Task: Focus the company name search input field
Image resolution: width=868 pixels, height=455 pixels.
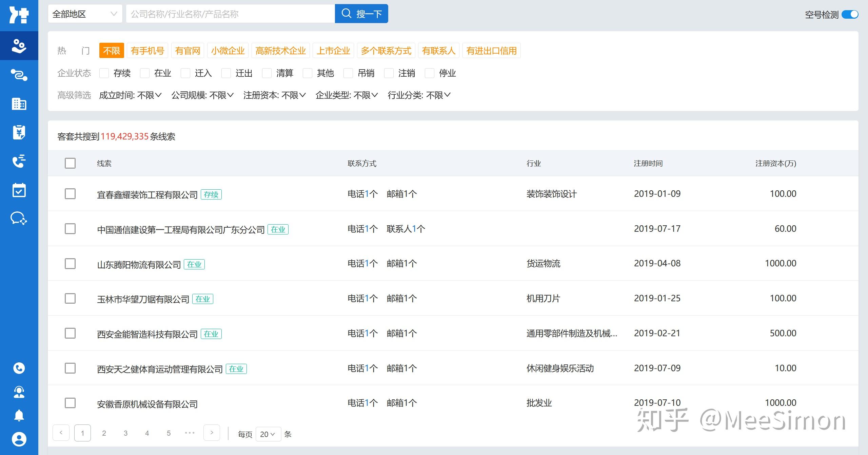Action: [x=231, y=14]
